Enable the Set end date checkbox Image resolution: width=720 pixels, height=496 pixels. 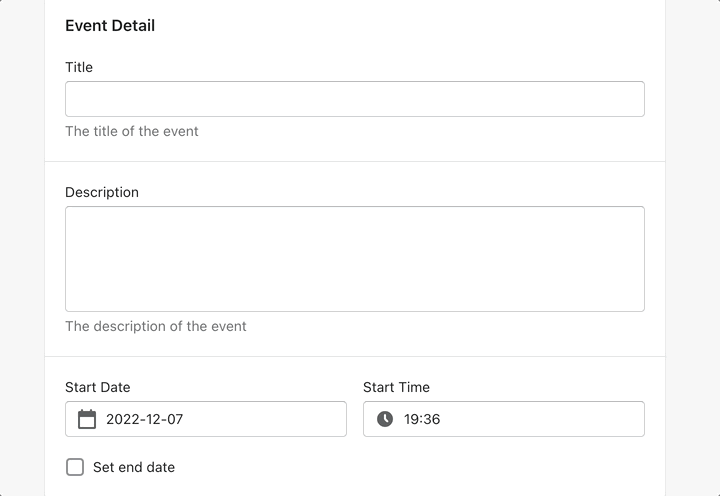pos(75,467)
